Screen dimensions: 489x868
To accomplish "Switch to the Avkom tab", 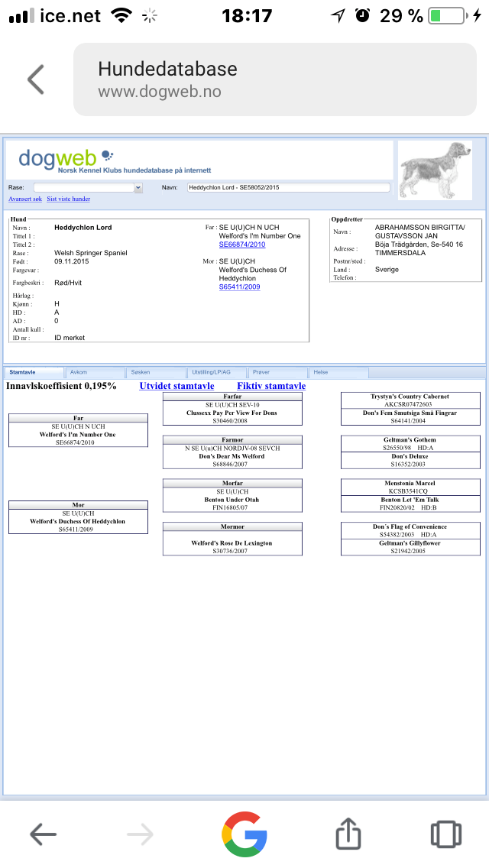I will (x=95, y=373).
